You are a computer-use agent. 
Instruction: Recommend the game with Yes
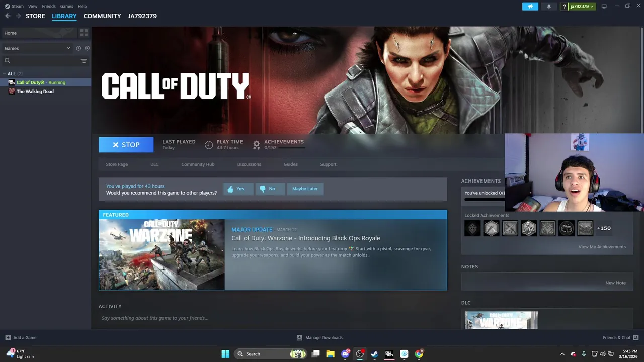238,189
